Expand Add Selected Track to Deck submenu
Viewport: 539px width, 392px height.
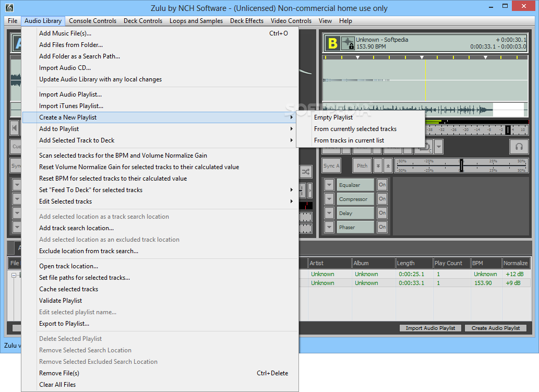click(160, 140)
